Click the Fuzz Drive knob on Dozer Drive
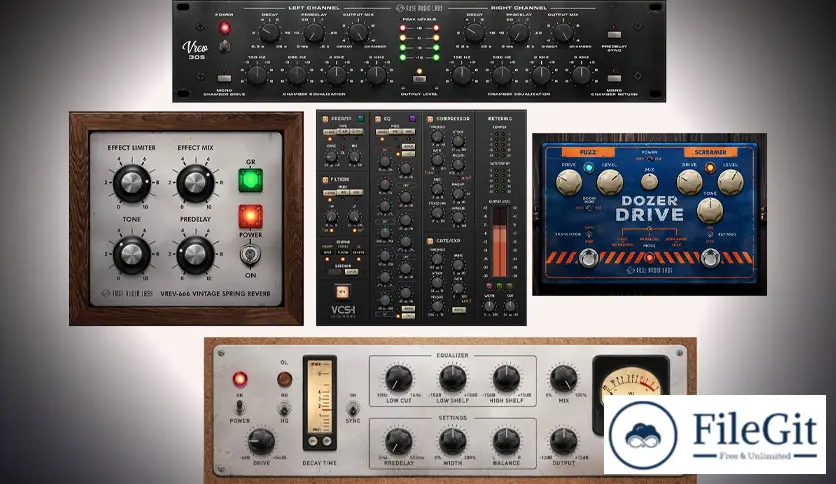Image resolution: width=836 pixels, height=484 pixels. point(569,182)
